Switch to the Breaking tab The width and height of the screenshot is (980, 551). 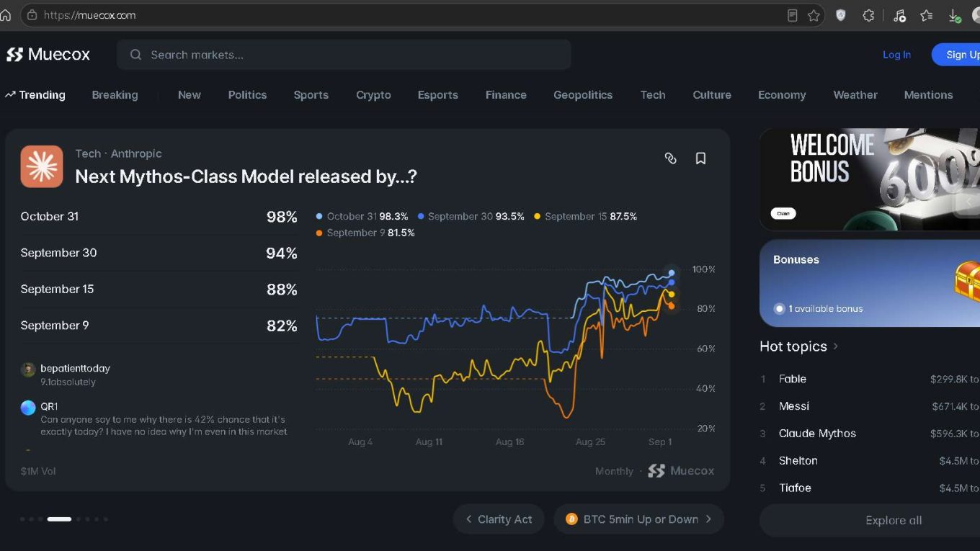coord(115,95)
